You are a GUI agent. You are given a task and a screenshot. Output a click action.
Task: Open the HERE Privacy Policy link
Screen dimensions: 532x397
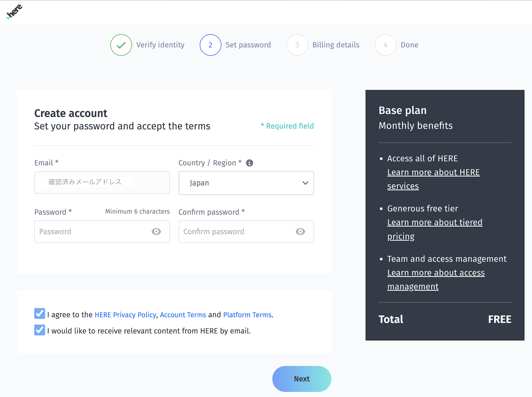click(x=125, y=315)
